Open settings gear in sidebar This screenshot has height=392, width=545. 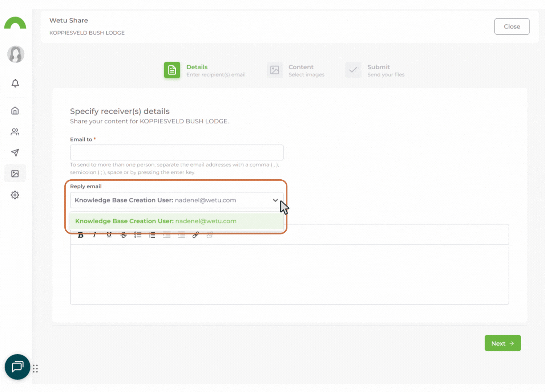point(15,195)
